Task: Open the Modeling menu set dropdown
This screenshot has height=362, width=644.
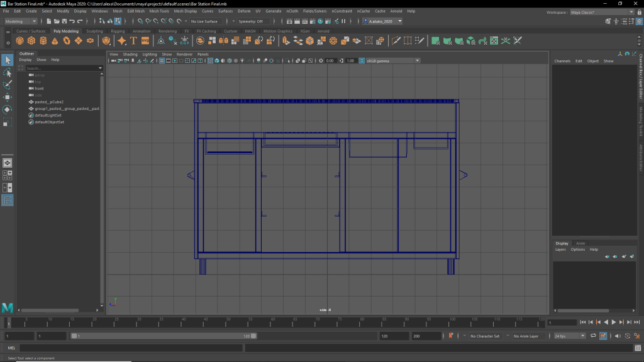Action: click(x=21, y=21)
